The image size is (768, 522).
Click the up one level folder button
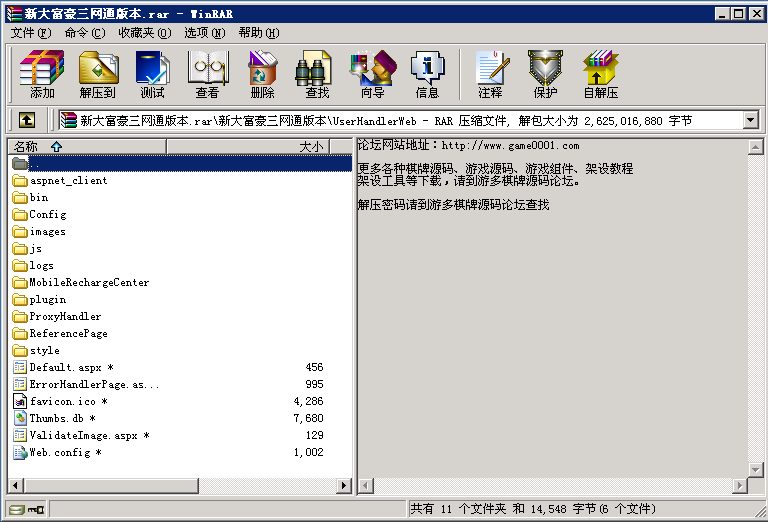coord(26,120)
